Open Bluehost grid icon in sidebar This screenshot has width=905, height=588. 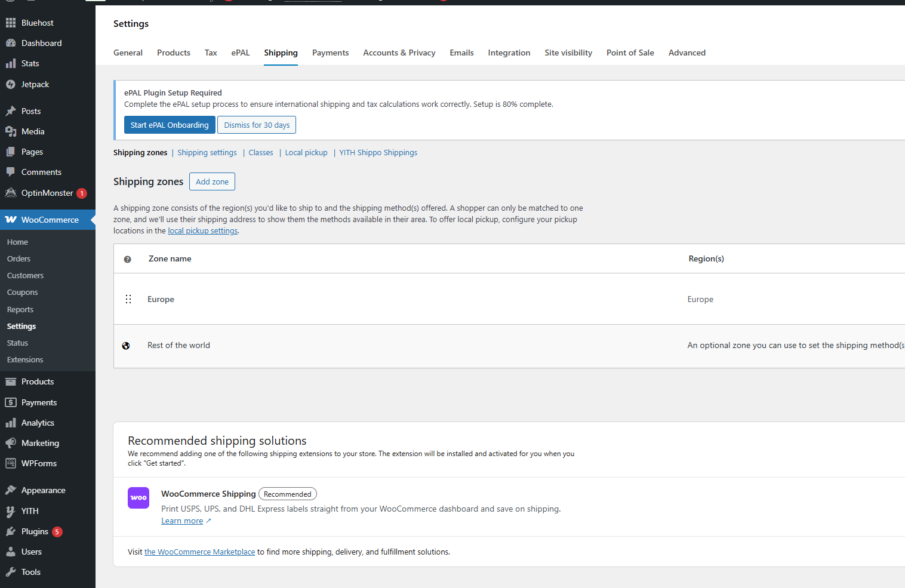pos(11,23)
